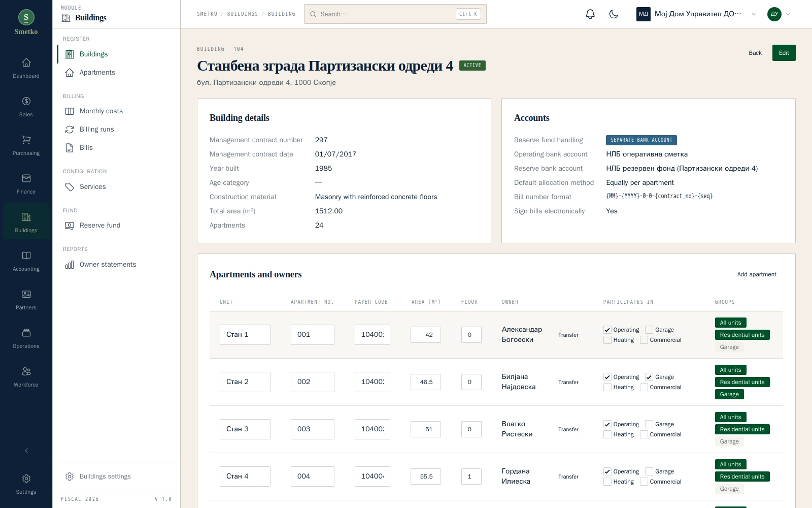Open Monthly costs in Billing

point(116,111)
